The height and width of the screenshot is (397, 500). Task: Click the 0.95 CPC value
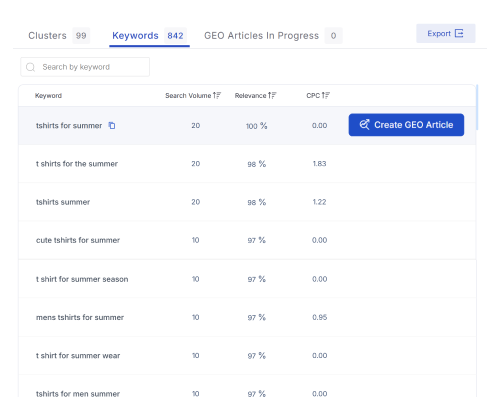pyautogui.click(x=320, y=317)
